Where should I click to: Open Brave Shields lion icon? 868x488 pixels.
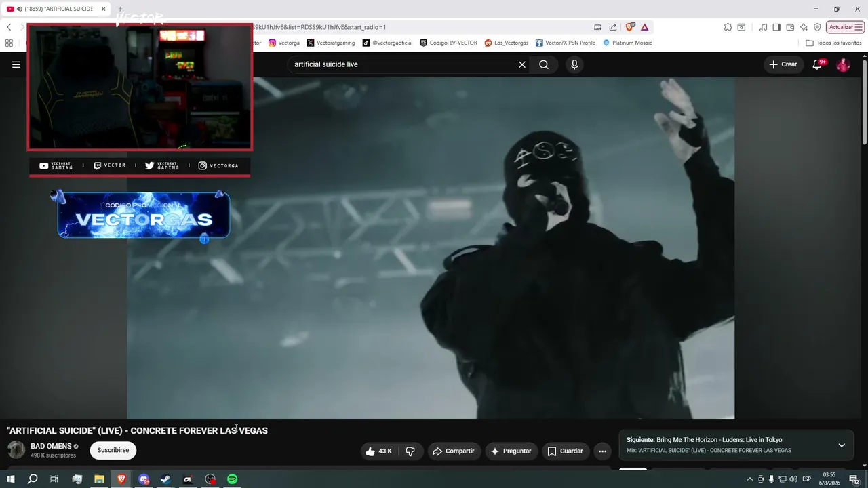(630, 27)
